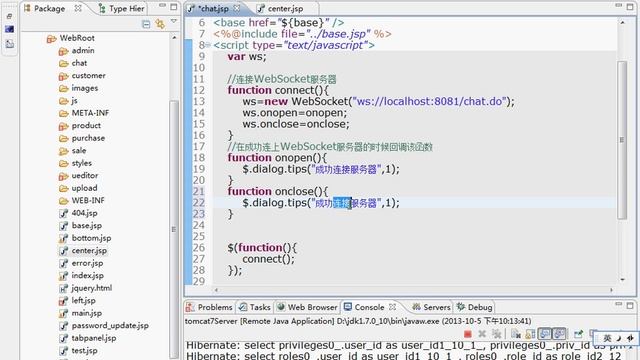Click the editor vertical scrollbar thumb
The width and height of the screenshot is (640, 360).
point(622,140)
